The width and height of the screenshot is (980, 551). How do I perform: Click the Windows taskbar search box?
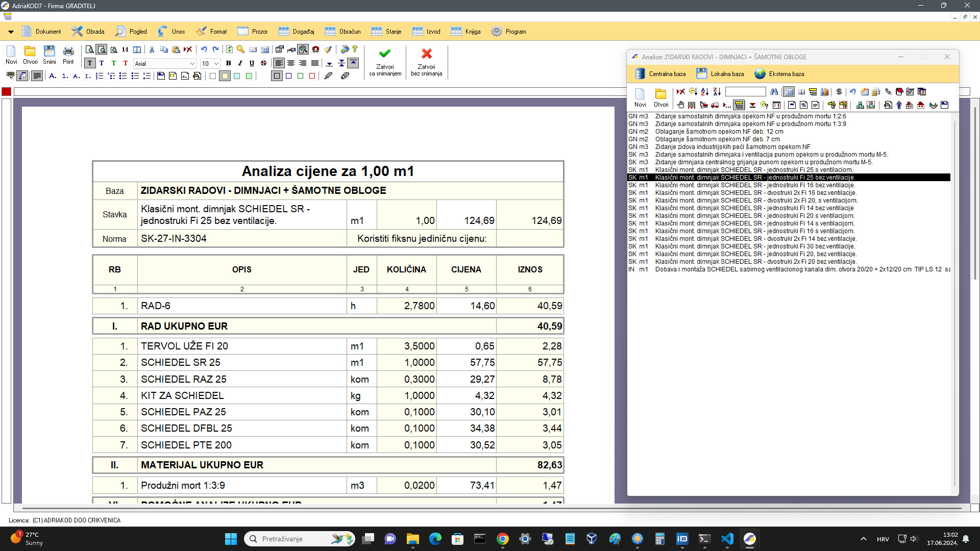pyautogui.click(x=300, y=539)
